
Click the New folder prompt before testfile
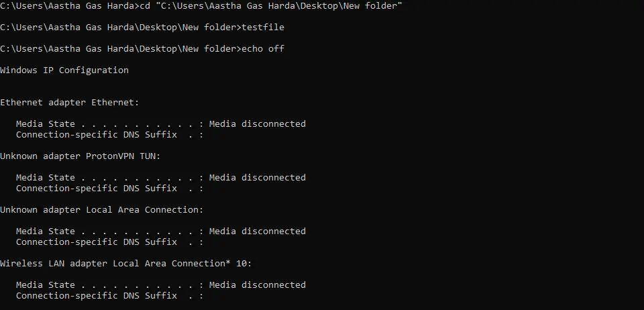coord(121,27)
